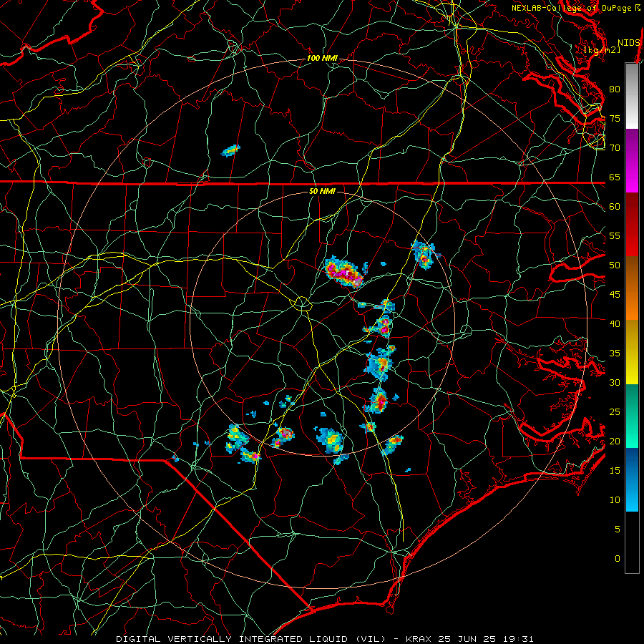Select the red segment of the color bar

tap(632, 224)
